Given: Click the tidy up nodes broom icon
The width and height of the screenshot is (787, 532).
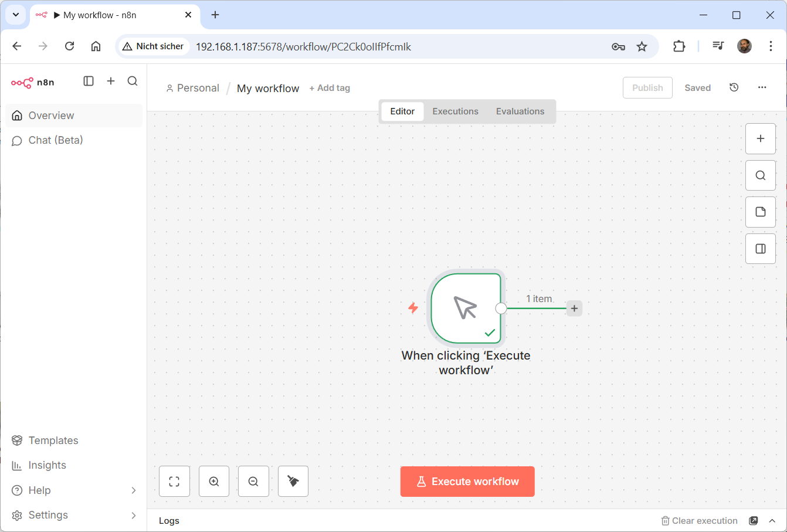Looking at the screenshot, I should (x=293, y=482).
